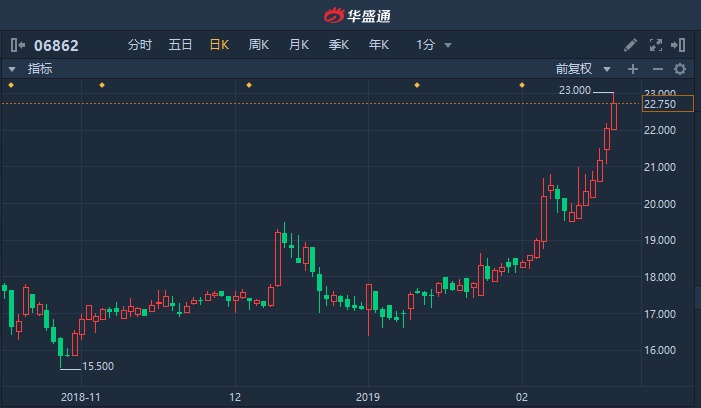701x408 pixels.
Task: Collapse right panel arrow icon
Action: point(678,45)
